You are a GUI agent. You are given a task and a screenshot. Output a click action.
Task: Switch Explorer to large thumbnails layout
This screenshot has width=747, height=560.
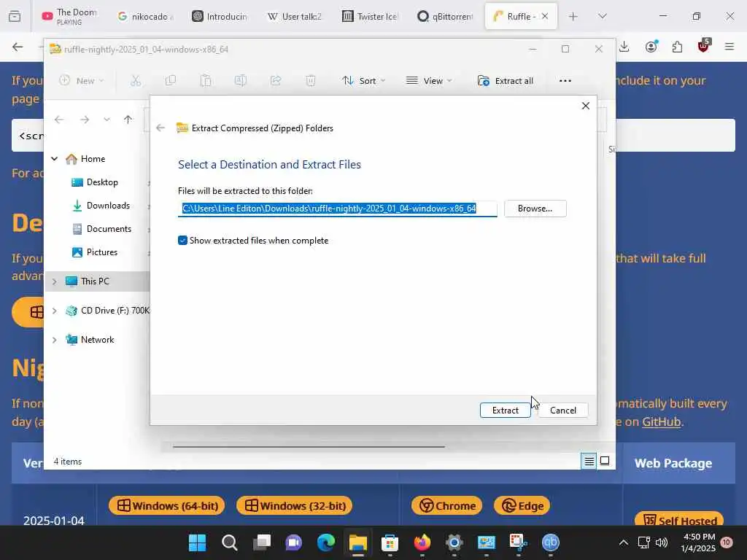[x=605, y=461]
